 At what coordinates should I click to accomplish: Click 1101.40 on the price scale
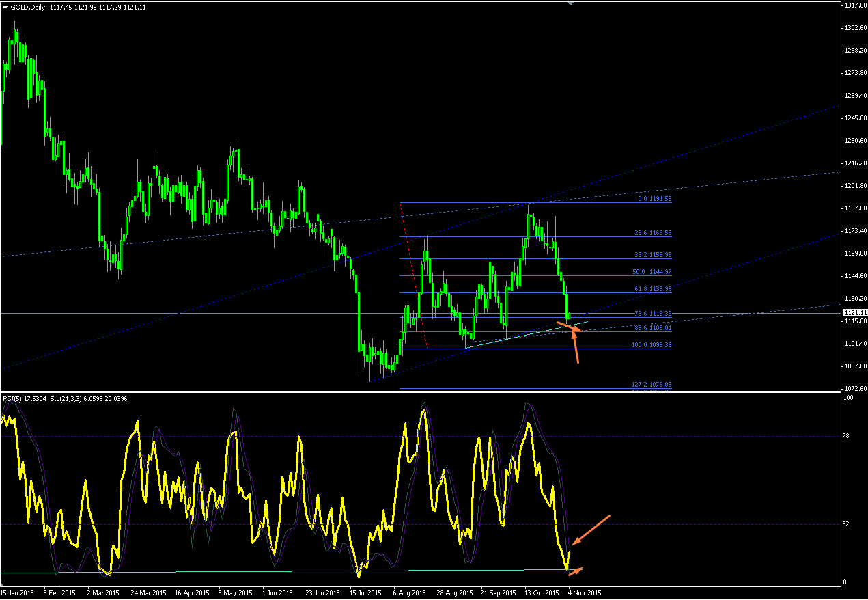(856, 344)
